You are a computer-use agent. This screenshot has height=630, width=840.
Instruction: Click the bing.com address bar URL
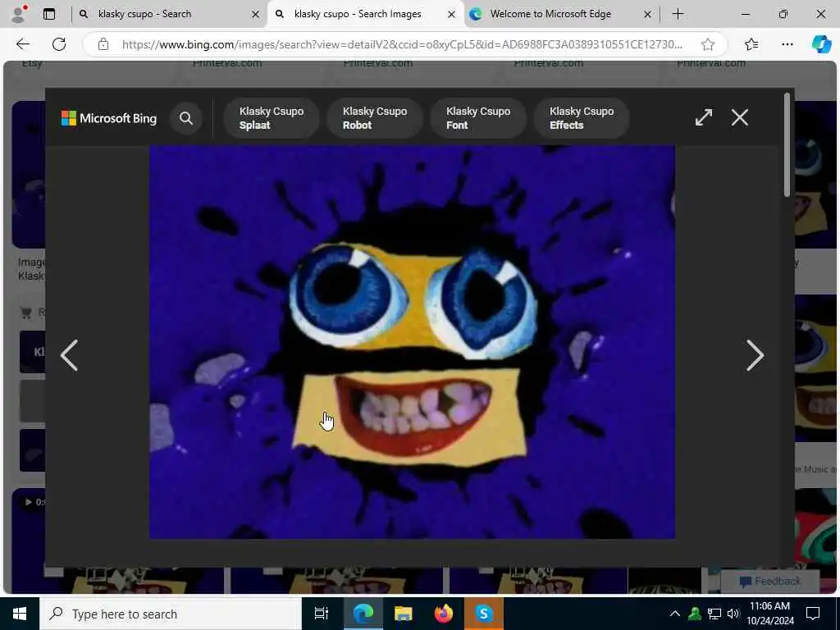[402, 44]
